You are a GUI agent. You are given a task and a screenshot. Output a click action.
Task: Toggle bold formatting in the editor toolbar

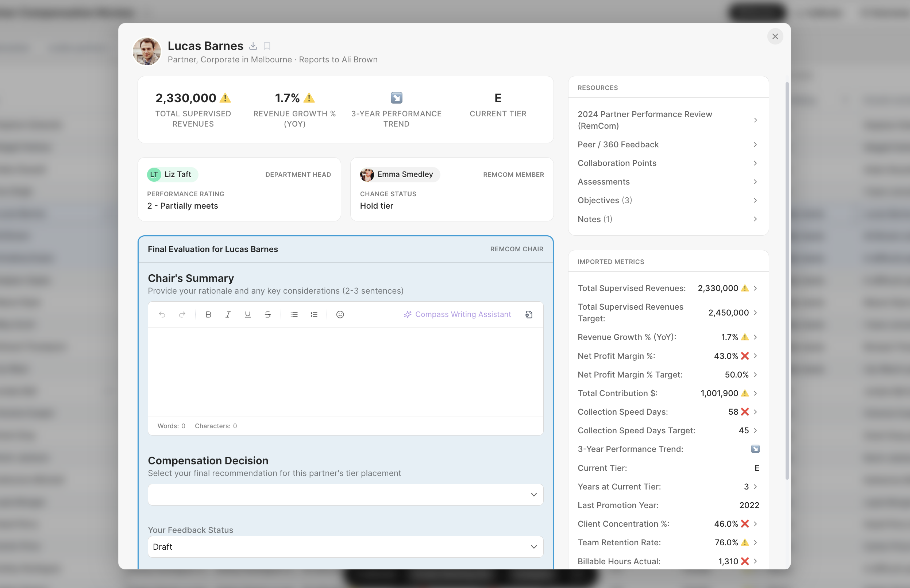pyautogui.click(x=208, y=314)
